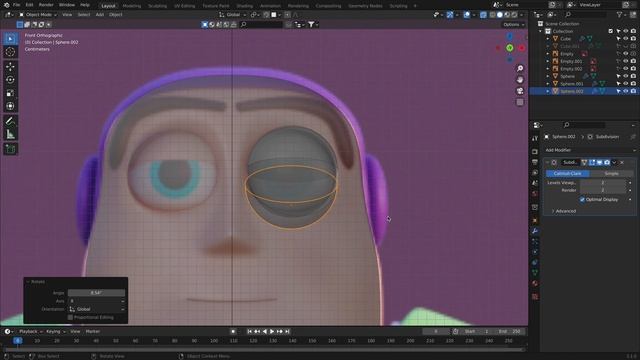Screen dimensions: 640x360
Task: Open the Physics properties tab
Action: coord(535,252)
